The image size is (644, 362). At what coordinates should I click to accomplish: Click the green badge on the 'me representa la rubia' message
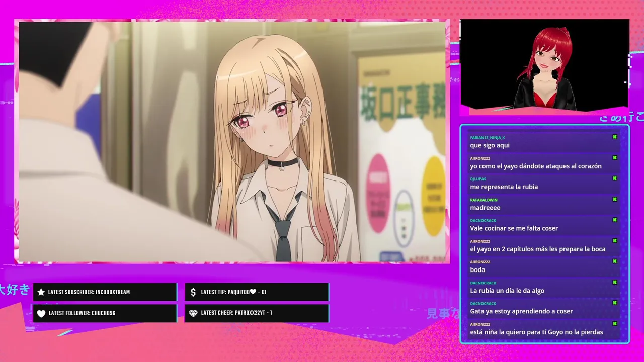coord(615,178)
